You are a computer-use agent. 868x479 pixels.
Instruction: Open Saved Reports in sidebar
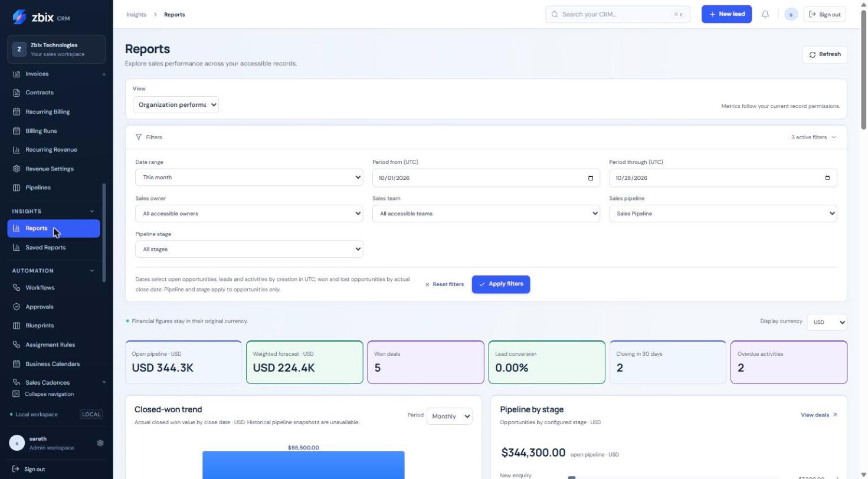[x=54, y=248]
